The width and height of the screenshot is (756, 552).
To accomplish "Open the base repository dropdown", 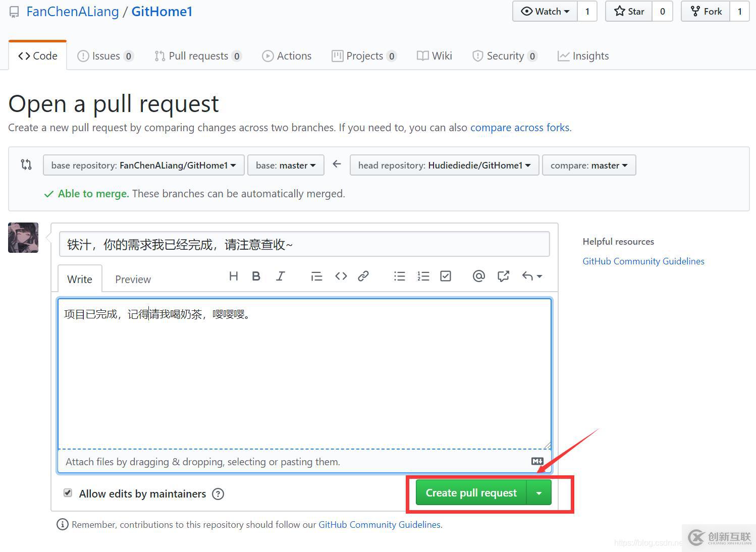I will coord(144,165).
